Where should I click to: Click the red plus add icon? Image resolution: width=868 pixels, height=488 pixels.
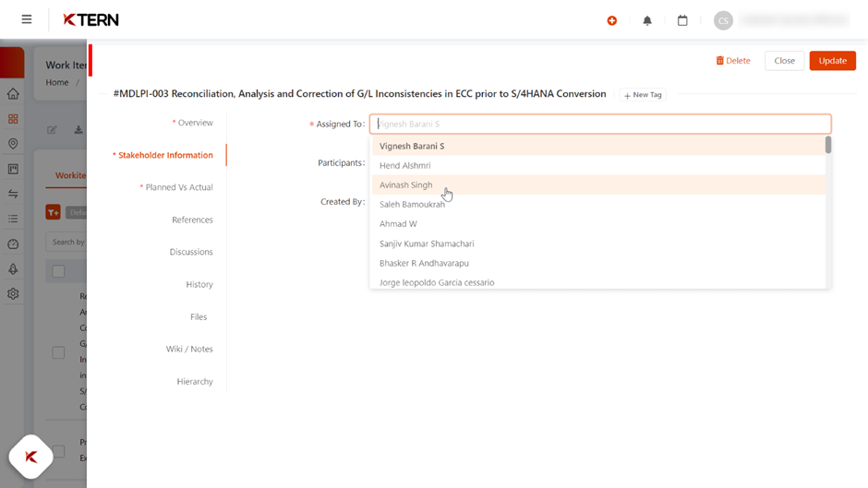[611, 20]
